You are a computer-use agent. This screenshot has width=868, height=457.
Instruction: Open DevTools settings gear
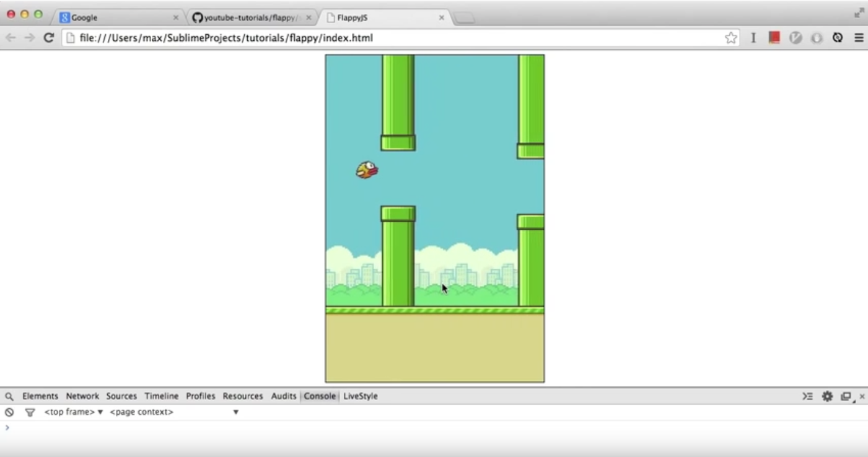click(x=827, y=396)
